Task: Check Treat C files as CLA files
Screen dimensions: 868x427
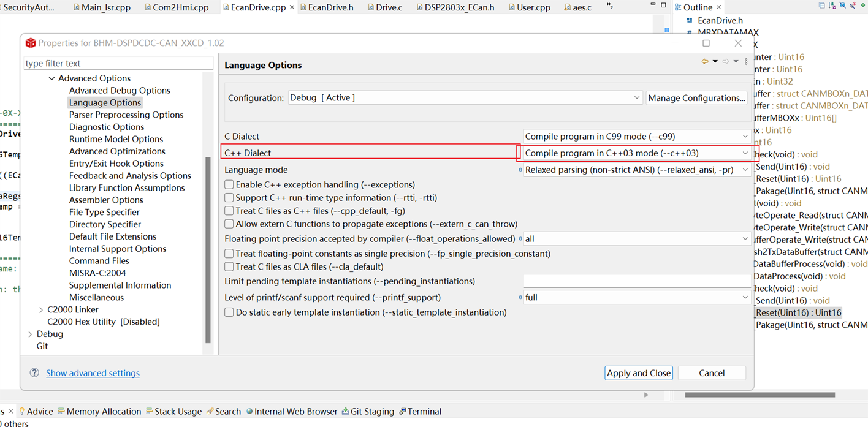Action: [229, 266]
